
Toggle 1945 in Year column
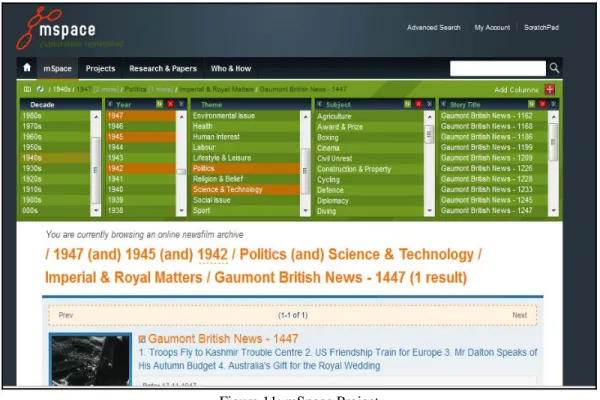(140, 137)
